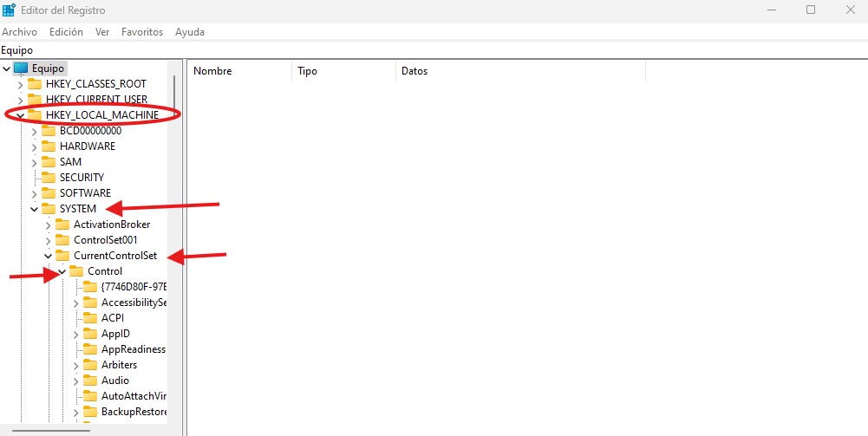Click the tree pane horizontal scrollbar
Image resolution: width=868 pixels, height=436 pixels.
click(x=51, y=429)
